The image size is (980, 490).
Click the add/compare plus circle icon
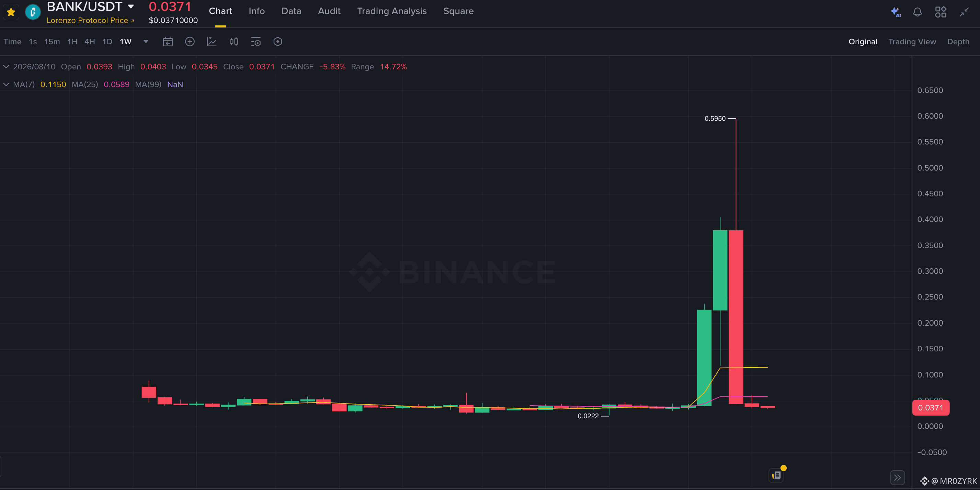click(x=190, y=42)
